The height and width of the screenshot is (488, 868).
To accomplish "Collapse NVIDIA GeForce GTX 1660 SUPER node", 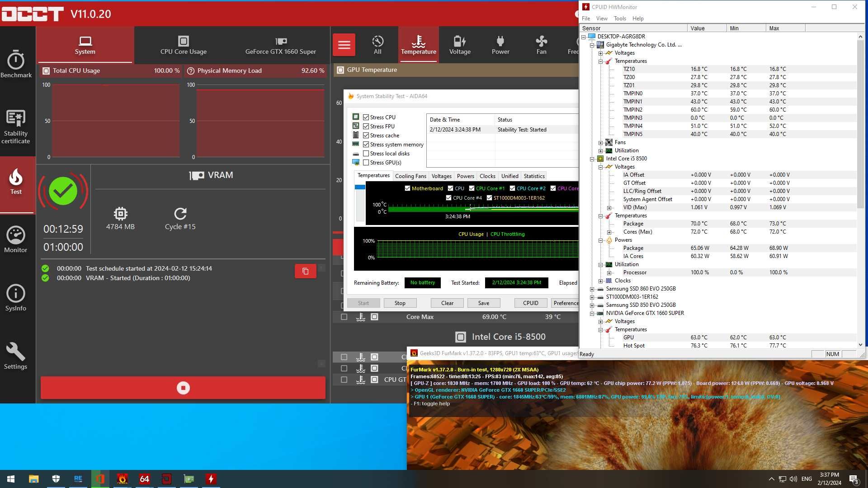I will point(592,313).
